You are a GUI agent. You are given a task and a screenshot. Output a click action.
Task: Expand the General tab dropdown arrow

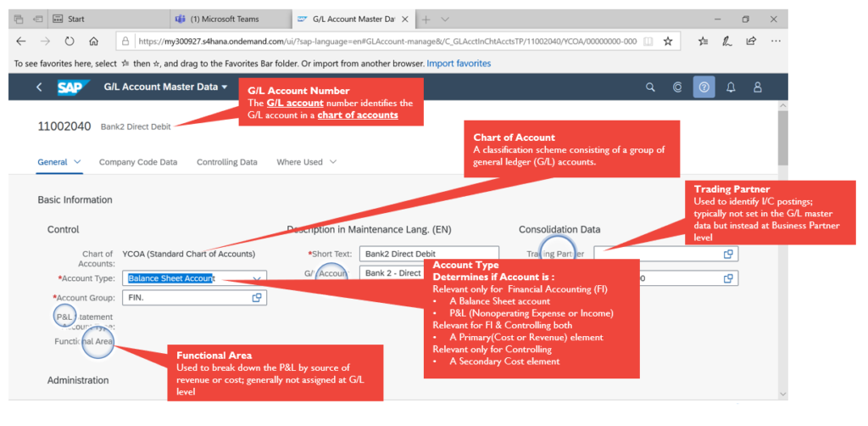(77, 162)
